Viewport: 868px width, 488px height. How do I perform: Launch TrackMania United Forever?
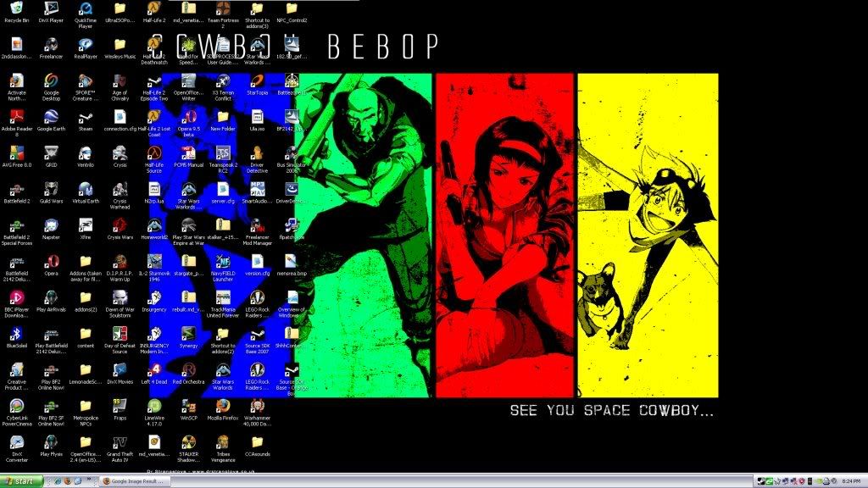pos(223,304)
